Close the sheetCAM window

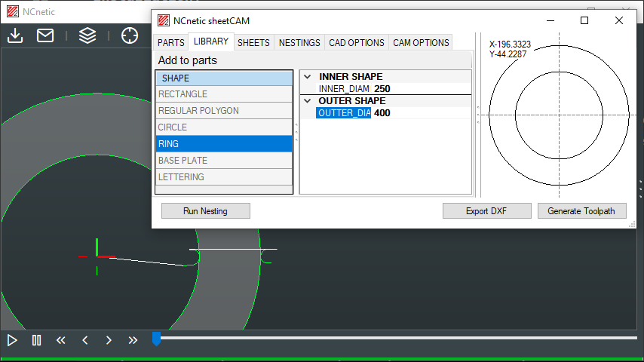pos(619,20)
